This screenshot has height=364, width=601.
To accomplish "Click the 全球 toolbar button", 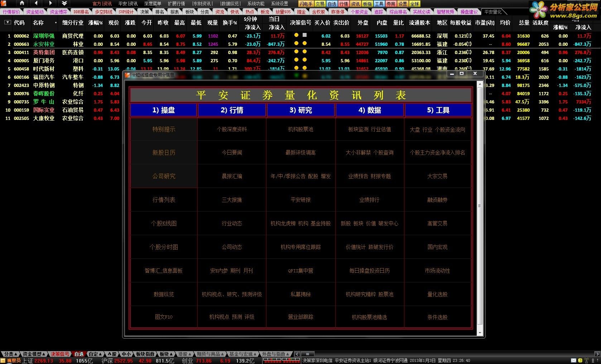I will [x=414, y=4].
